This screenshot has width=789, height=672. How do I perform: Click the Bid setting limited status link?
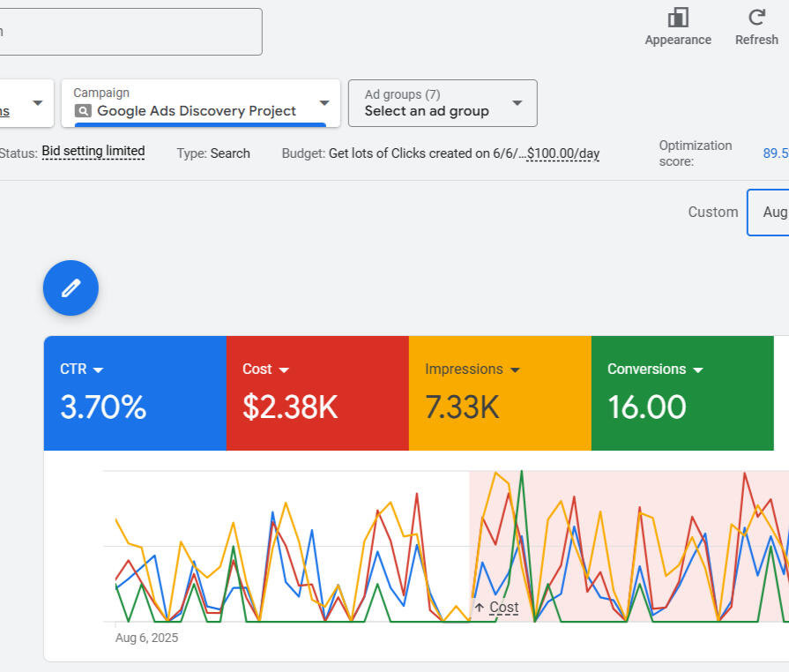(x=93, y=152)
